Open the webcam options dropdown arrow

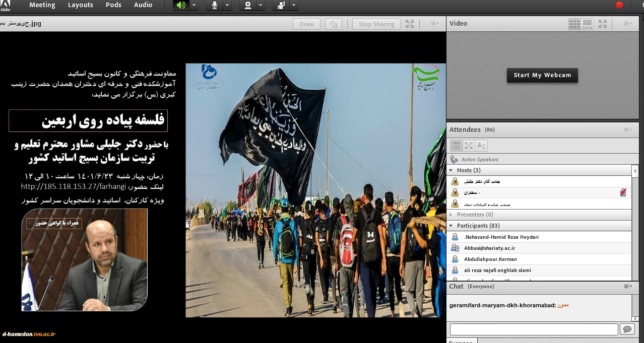pyautogui.click(x=261, y=5)
